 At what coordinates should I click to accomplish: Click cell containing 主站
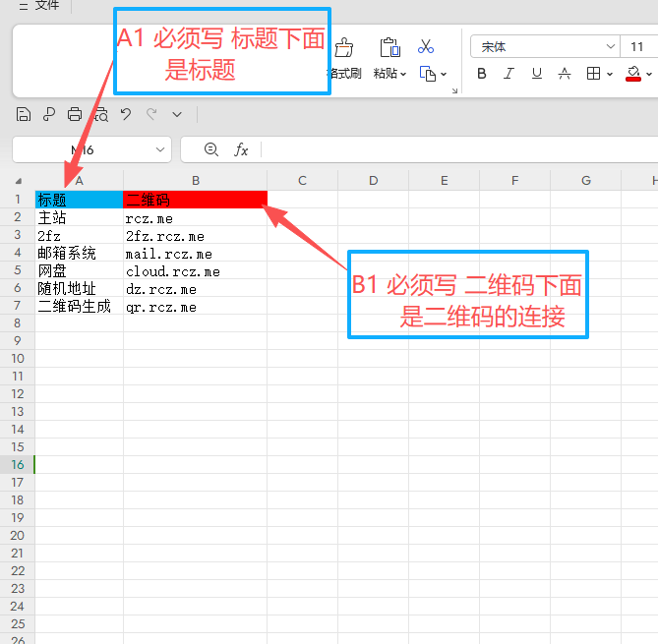[79, 217]
